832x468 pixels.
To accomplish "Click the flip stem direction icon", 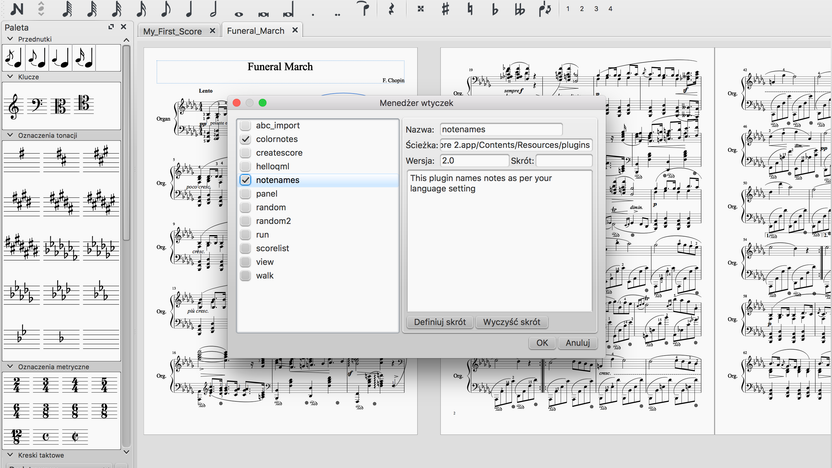I will 544,9.
